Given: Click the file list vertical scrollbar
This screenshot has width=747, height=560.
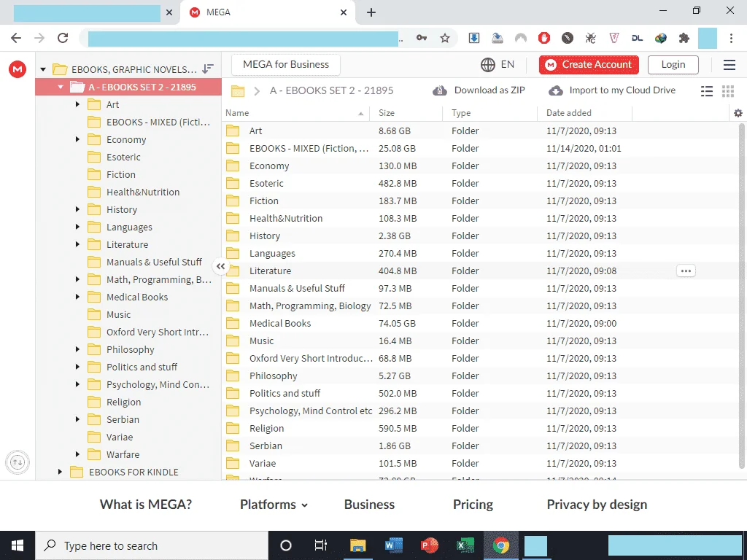Looking at the screenshot, I should point(741,295).
